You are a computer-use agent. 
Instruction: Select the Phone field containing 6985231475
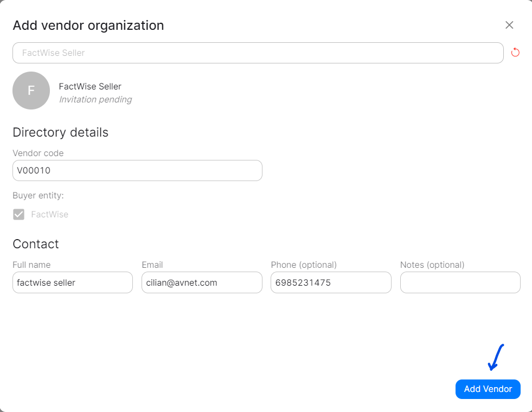pos(331,282)
